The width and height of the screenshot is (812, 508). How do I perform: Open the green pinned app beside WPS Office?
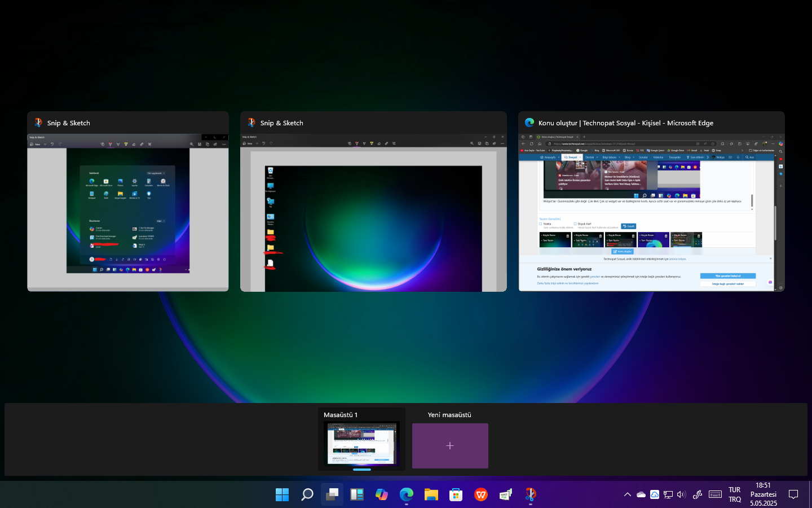506,494
